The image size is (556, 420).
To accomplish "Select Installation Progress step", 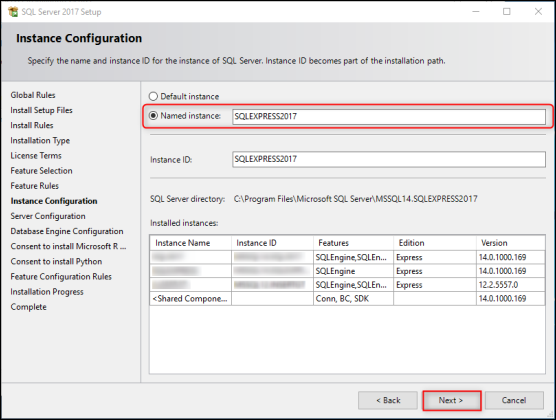I will (47, 292).
